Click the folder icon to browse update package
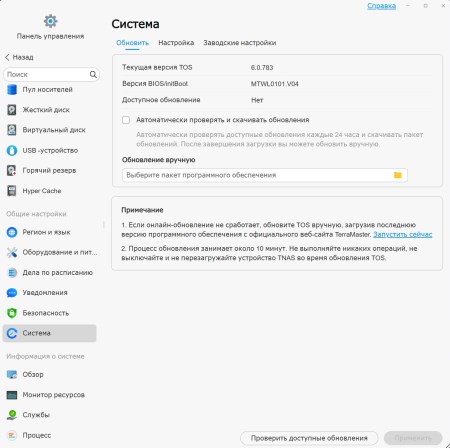 point(397,175)
